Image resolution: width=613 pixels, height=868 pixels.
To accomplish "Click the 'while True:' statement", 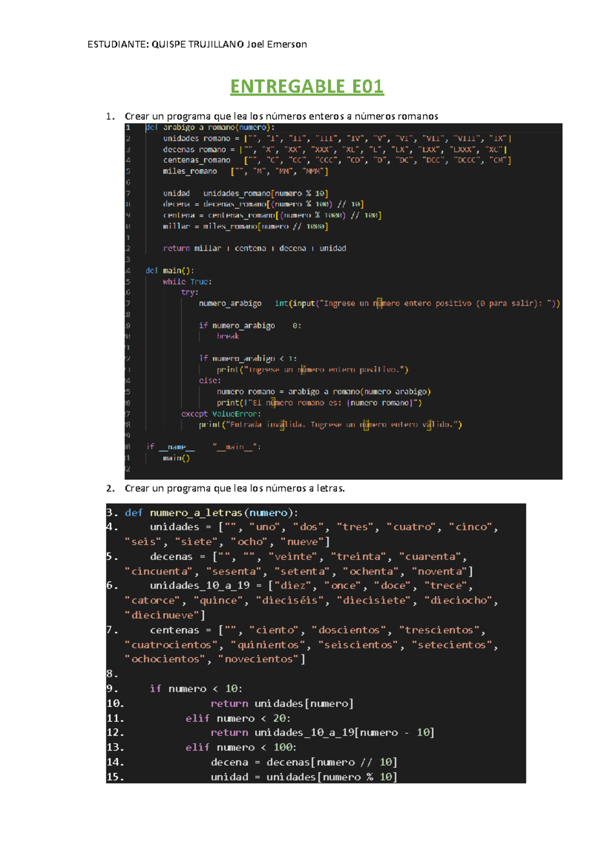I will pyautogui.click(x=187, y=282).
